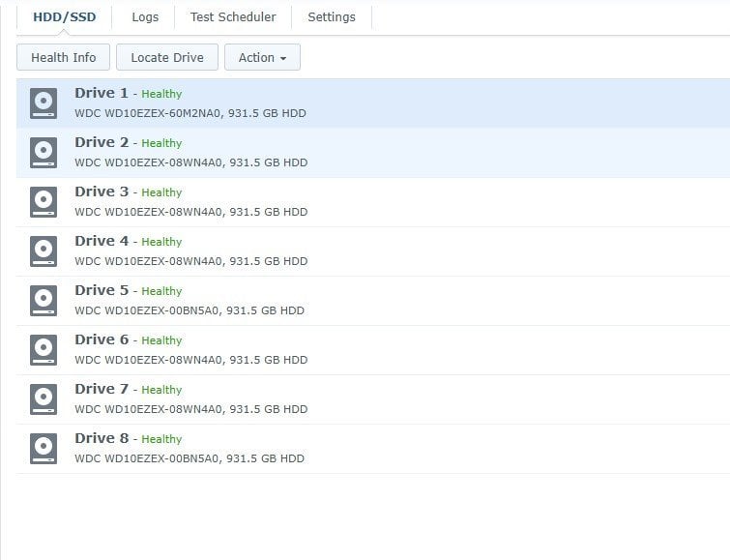Viewport: 730px width, 560px height.
Task: Select the Drive 5 title text
Action: [x=102, y=291]
